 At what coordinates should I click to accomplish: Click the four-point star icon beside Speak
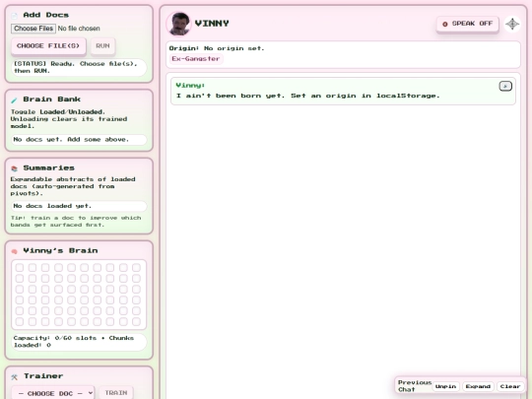[512, 24]
